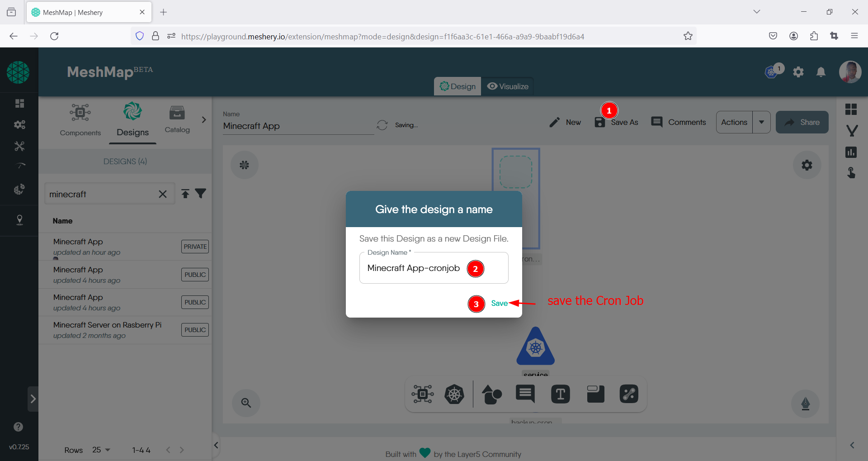Click the Kubernetes helm icon in canvas toolbar
Viewport: 868px width, 461px height.
point(454,394)
